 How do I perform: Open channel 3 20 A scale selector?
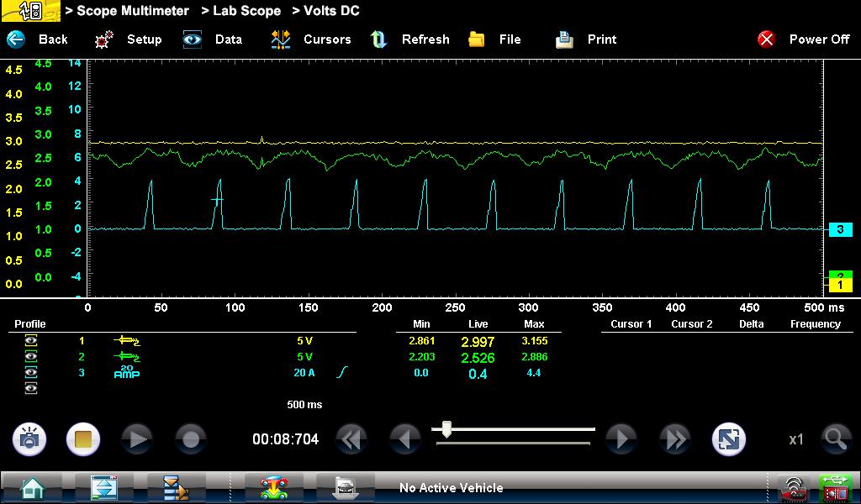304,372
